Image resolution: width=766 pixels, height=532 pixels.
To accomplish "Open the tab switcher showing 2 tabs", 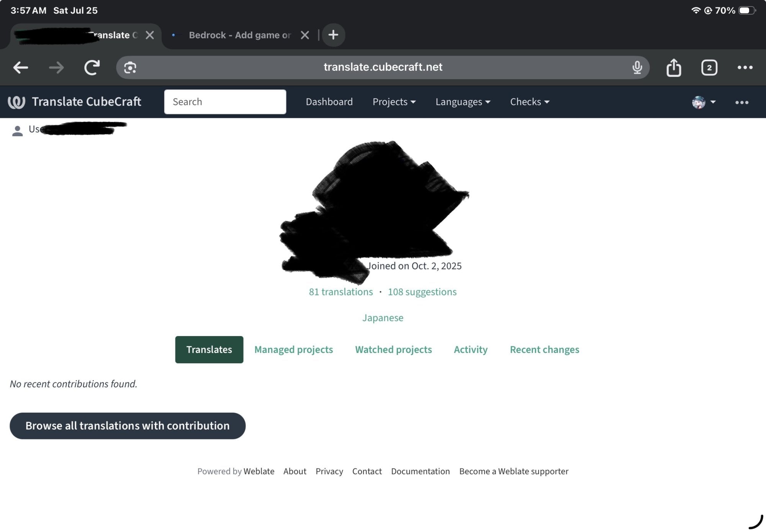I will [709, 68].
